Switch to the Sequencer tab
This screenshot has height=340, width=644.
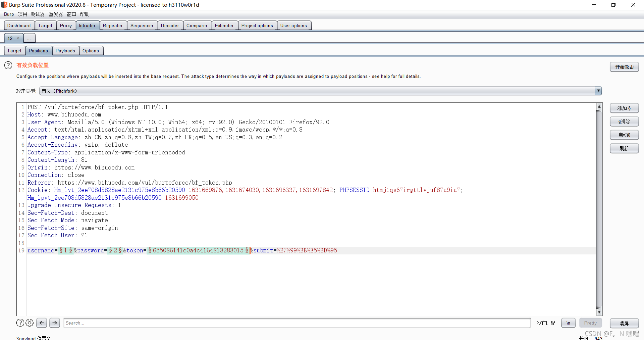(142, 26)
